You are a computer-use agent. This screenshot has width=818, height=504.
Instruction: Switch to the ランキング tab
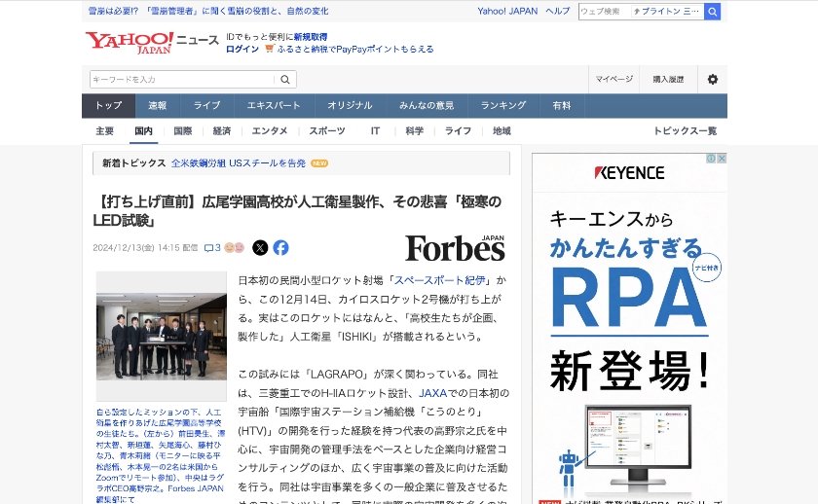pos(502,106)
